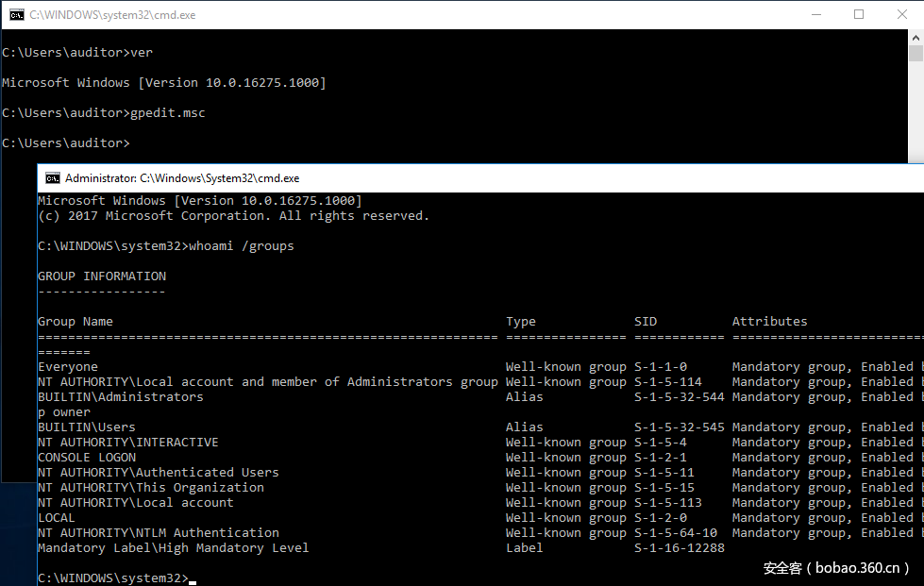
Task: Click the empty C:\Users\auditor> prompt line
Action: point(65,143)
